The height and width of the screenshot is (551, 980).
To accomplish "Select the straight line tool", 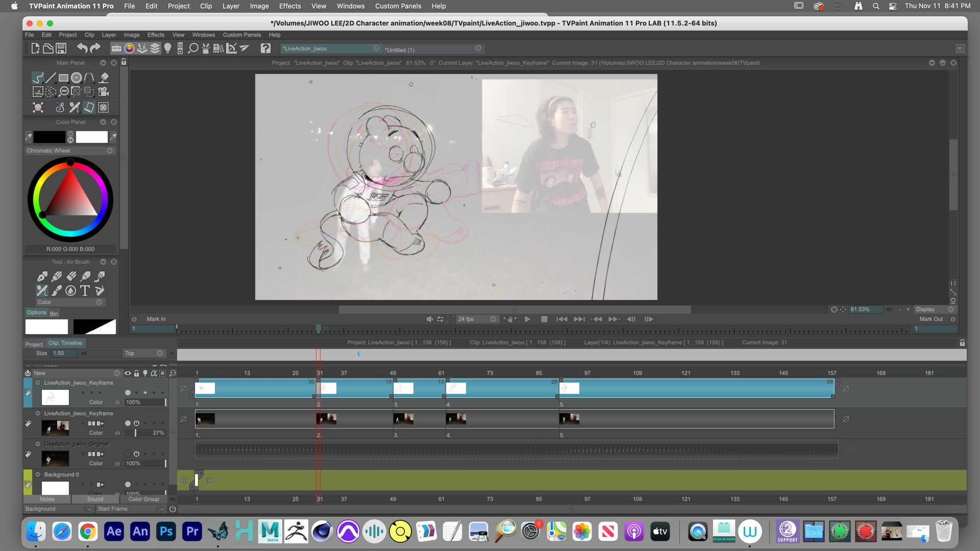I will pos(51,78).
